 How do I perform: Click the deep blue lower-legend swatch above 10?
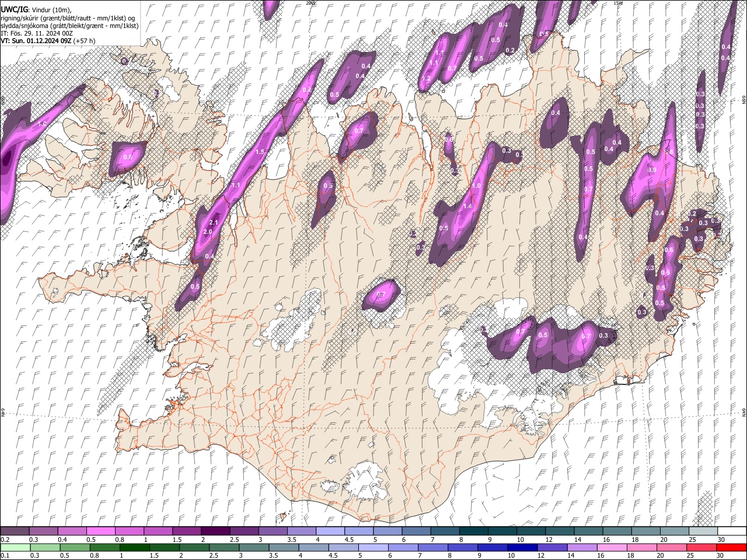tap(522, 548)
